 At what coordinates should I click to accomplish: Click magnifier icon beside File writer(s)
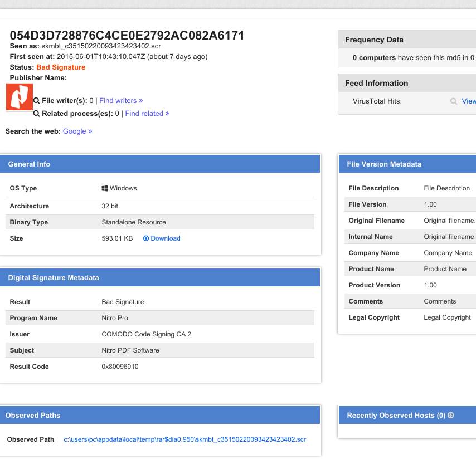[37, 101]
